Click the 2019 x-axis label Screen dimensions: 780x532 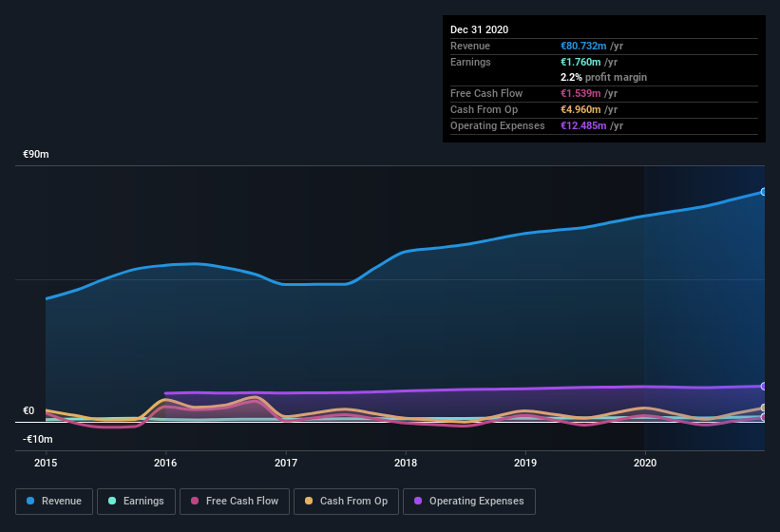point(525,463)
